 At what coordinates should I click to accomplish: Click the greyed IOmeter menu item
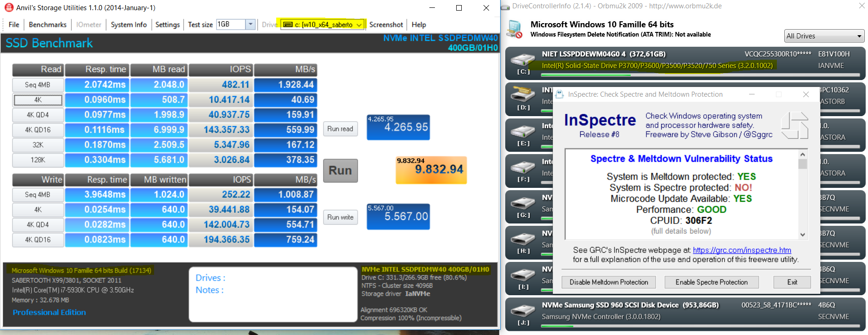tap(89, 25)
